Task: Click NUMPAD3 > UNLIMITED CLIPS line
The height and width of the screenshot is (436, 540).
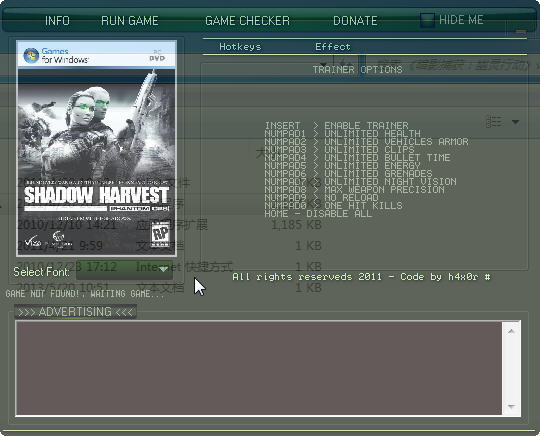Action: (x=339, y=149)
